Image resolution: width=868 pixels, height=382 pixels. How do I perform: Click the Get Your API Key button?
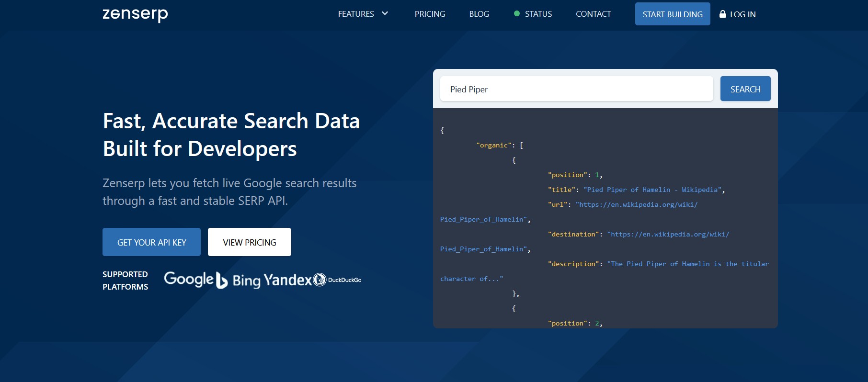coord(151,242)
